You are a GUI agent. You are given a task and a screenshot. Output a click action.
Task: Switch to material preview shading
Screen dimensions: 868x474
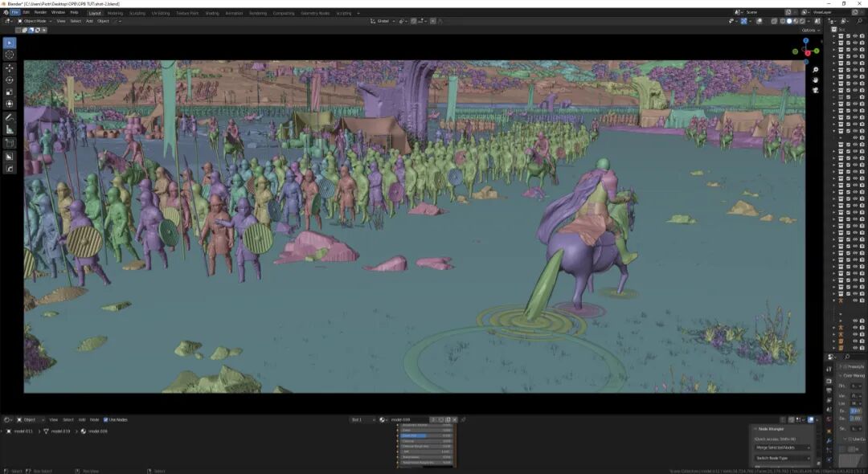(796, 21)
